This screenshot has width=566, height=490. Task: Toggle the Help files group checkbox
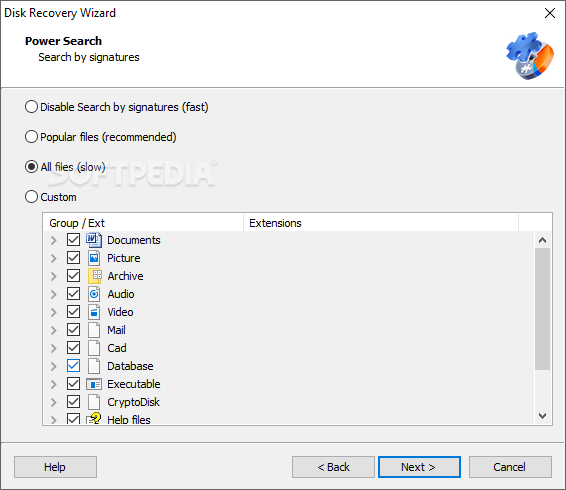73,418
